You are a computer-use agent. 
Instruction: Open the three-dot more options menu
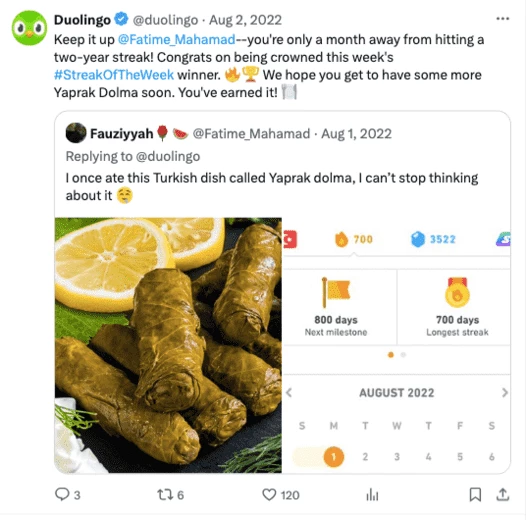point(503,19)
